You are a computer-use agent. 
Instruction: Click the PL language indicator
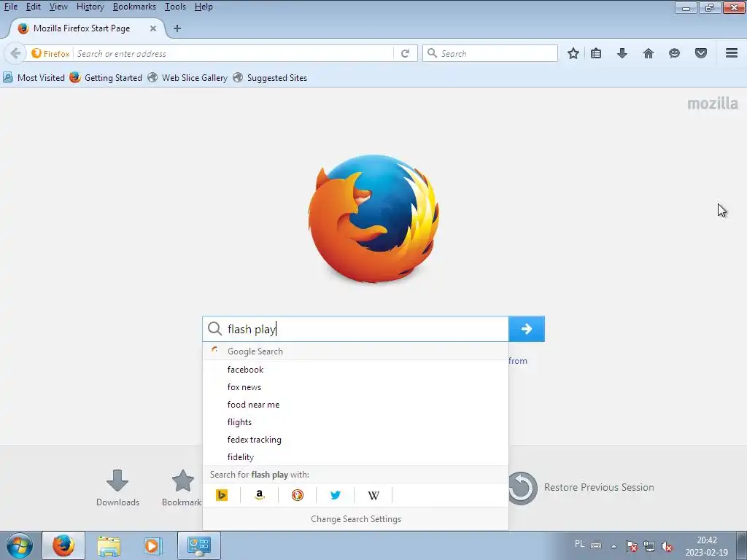579,544
